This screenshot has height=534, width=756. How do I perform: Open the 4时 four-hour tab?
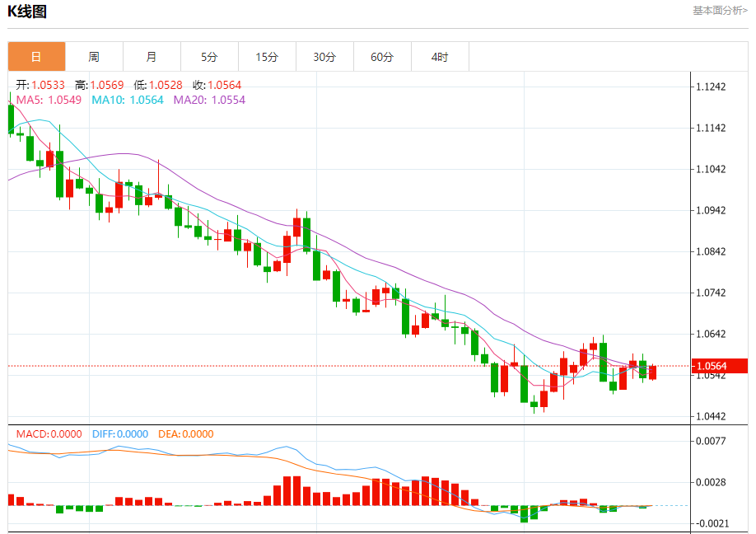pyautogui.click(x=440, y=56)
